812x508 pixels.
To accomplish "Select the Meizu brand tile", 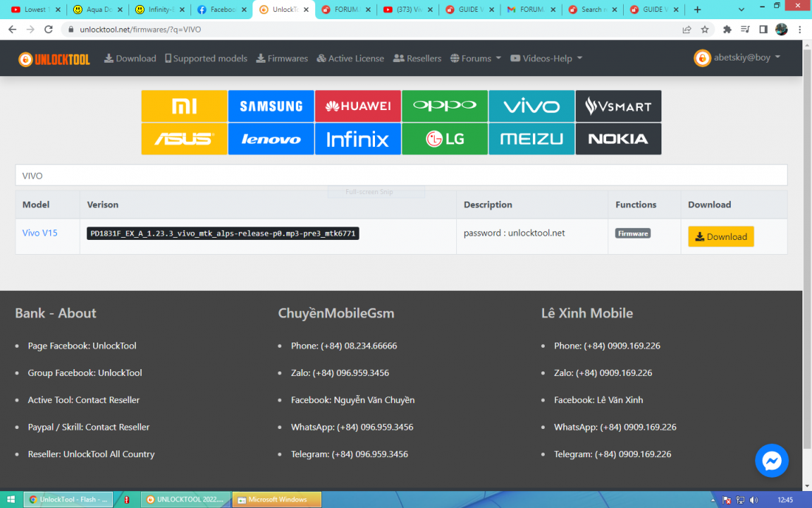I will [x=531, y=139].
